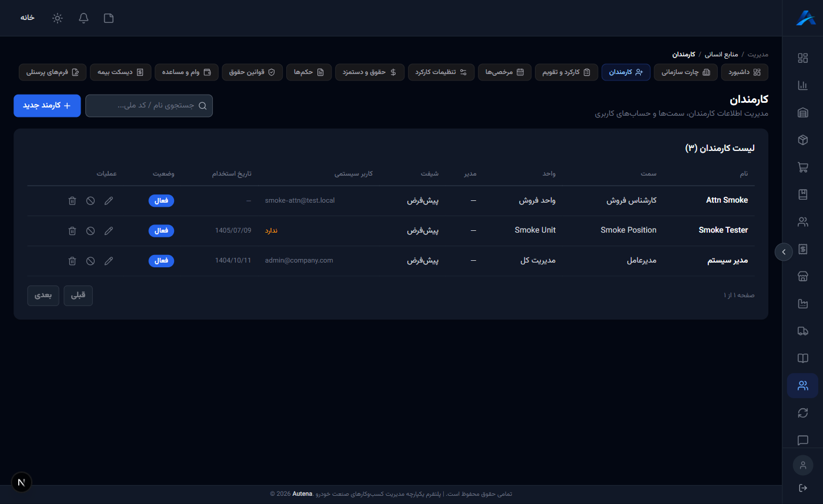Delete the Attn Smoke employee
This screenshot has width=823, height=504.
72,201
